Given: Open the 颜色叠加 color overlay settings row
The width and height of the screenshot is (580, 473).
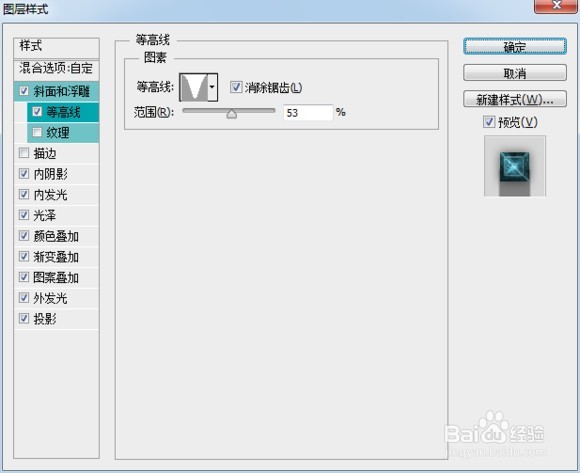Looking at the screenshot, I should (x=56, y=236).
